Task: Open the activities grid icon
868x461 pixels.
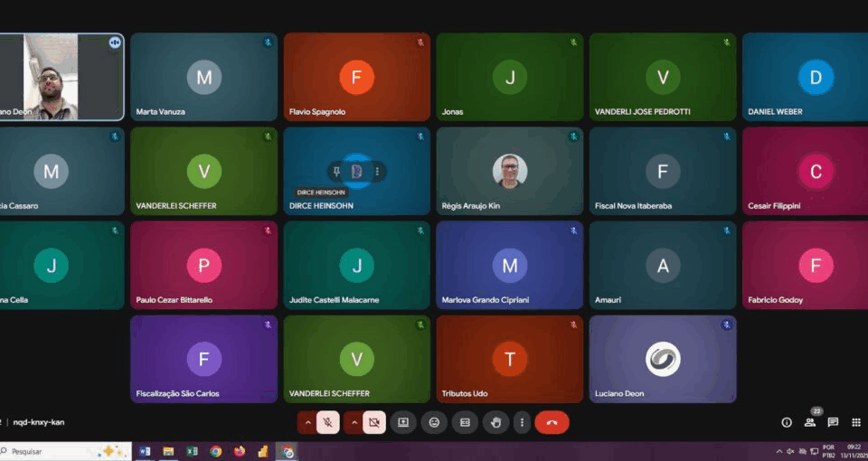Action: pos(856,422)
